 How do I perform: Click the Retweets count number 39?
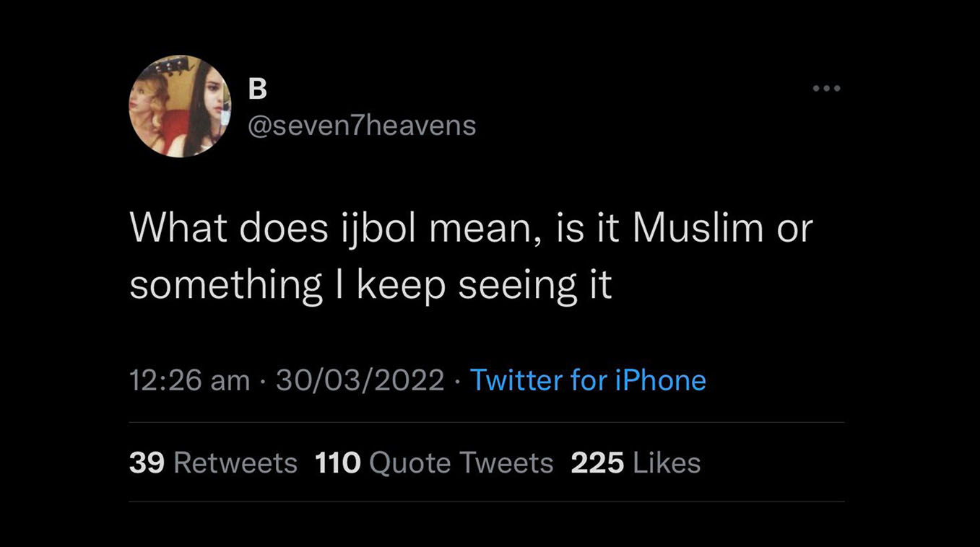(145, 463)
